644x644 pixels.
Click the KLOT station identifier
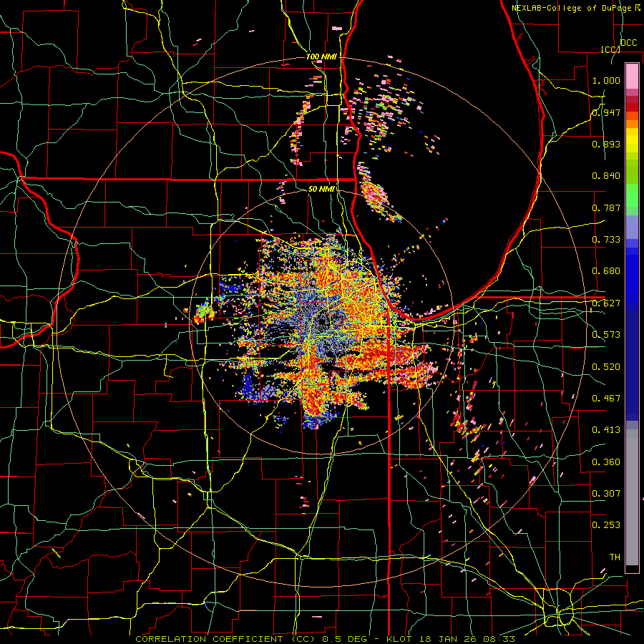click(x=400, y=639)
